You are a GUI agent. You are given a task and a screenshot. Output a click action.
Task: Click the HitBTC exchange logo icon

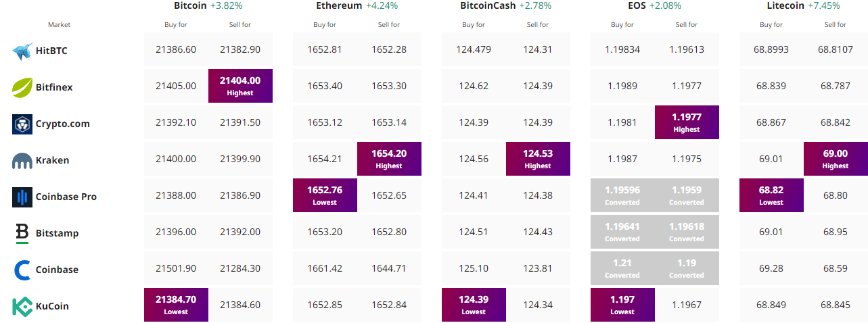22,51
